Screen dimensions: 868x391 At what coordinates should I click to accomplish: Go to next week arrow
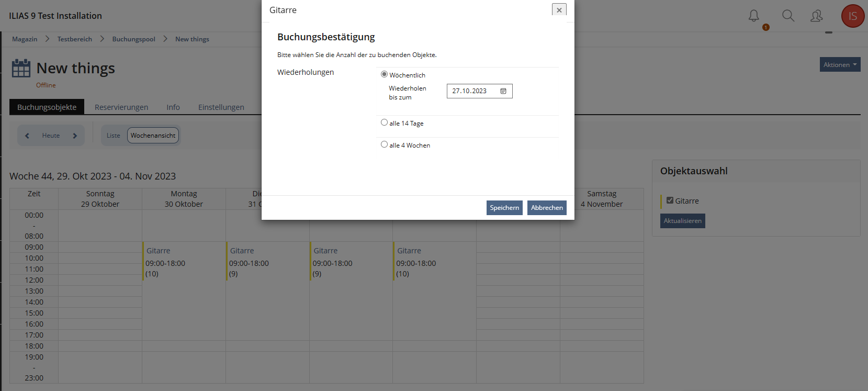(75, 136)
